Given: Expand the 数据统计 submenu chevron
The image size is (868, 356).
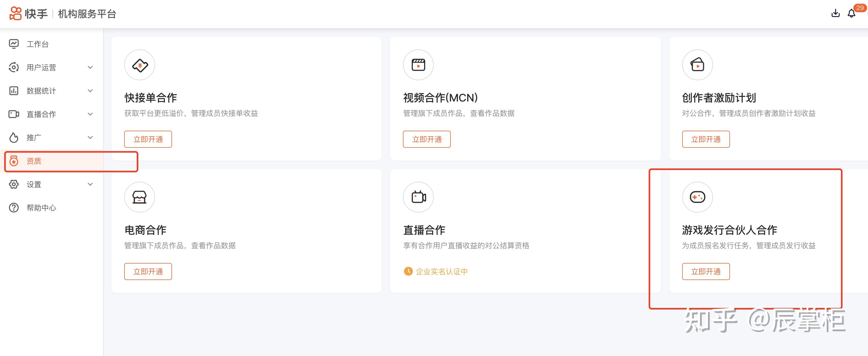Looking at the screenshot, I should (x=90, y=91).
